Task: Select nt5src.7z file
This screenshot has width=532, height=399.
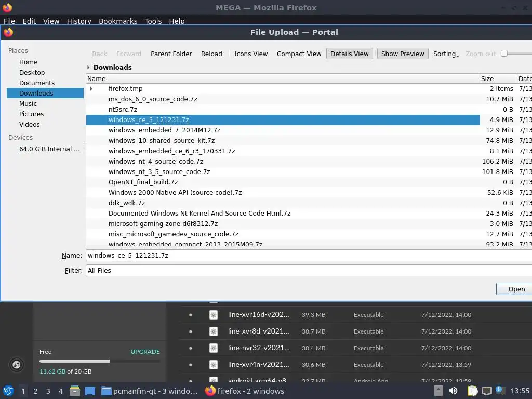Action: pyautogui.click(x=123, y=110)
